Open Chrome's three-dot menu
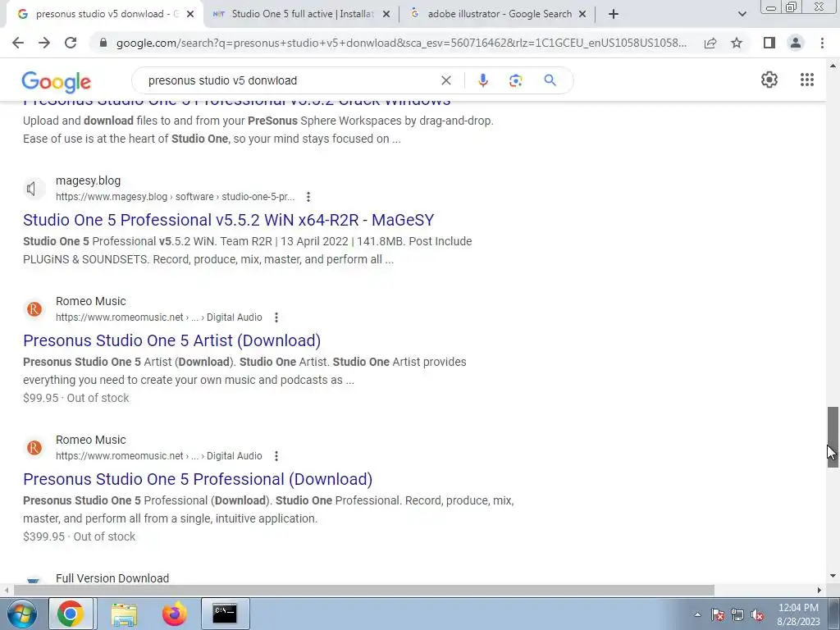This screenshot has height=630, width=840. coord(822,43)
